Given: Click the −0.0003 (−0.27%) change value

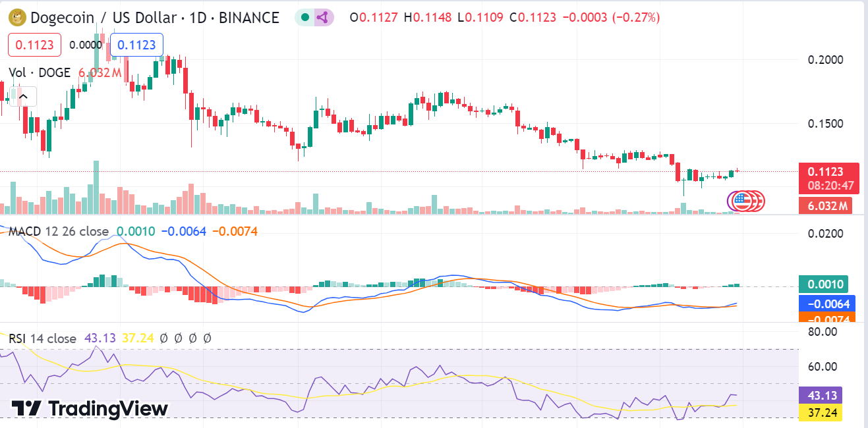Looking at the screenshot, I should tap(611, 18).
